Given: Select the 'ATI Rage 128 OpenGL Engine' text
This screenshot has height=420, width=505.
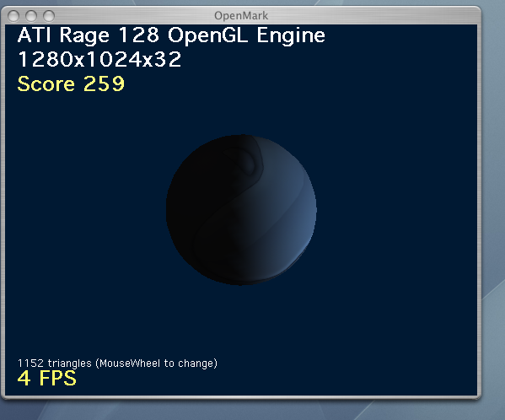Looking at the screenshot, I should click(171, 35).
